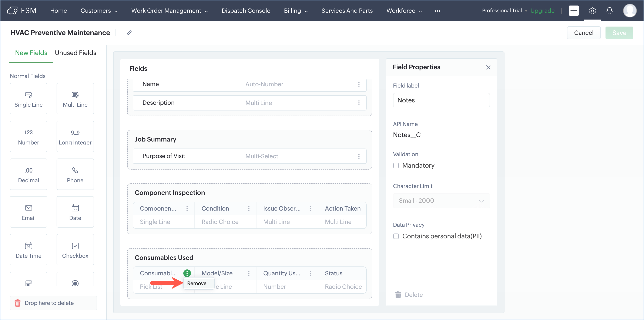Image resolution: width=644 pixels, height=320 pixels.
Task: Enable the Mandatory checkbox
Action: coord(396,166)
